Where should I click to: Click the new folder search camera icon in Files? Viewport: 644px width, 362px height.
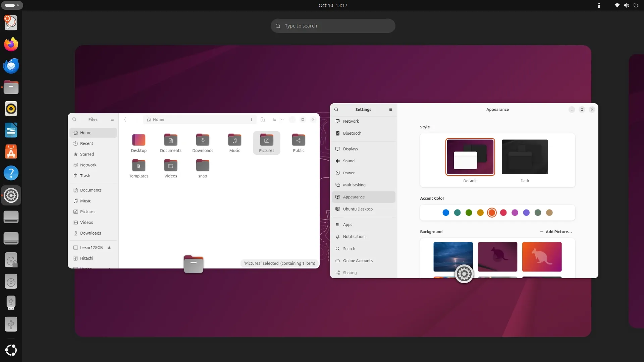click(263, 119)
